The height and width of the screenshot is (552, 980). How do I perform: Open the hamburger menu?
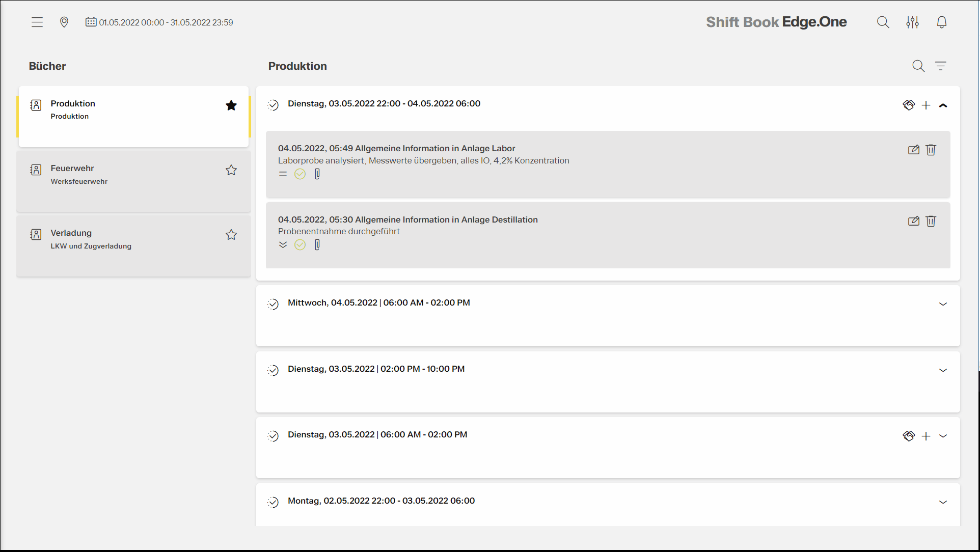click(x=37, y=22)
